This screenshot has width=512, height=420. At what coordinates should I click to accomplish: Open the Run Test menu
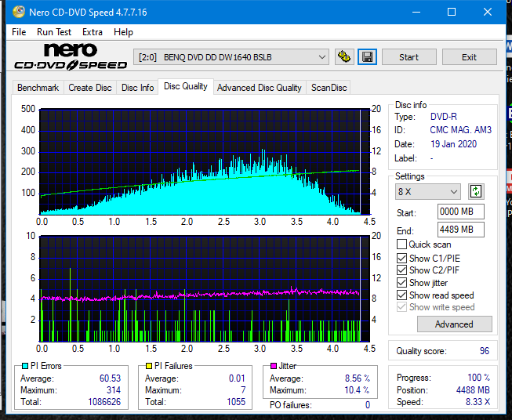tap(54, 32)
